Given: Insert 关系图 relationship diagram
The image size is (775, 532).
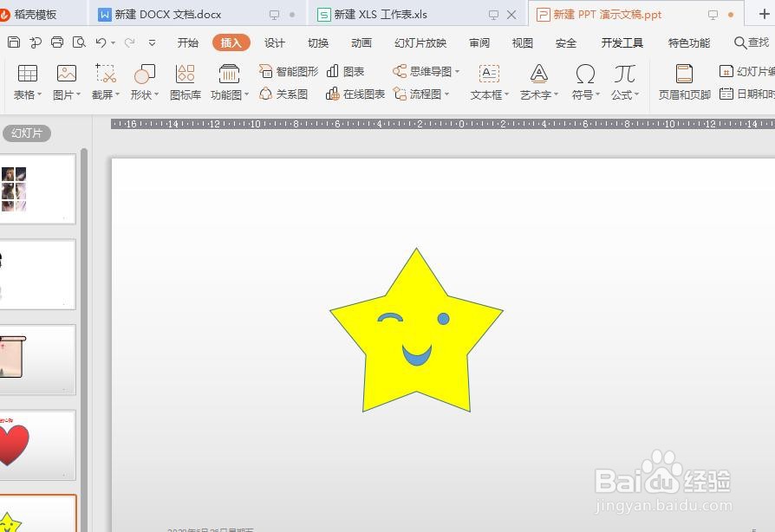Looking at the screenshot, I should [x=283, y=94].
